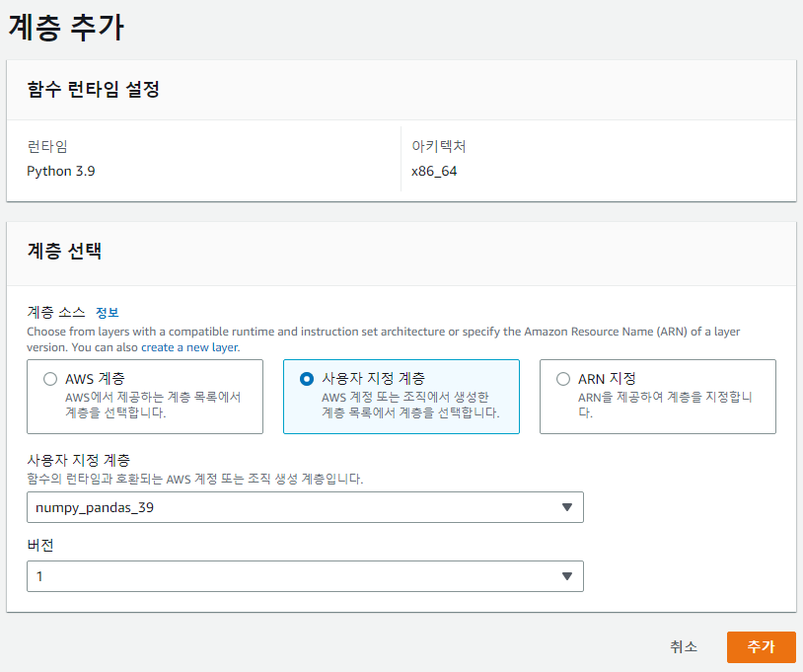803x672 pixels.
Task: Select the 사용자 지정 계층 radio option
Action: 307,379
